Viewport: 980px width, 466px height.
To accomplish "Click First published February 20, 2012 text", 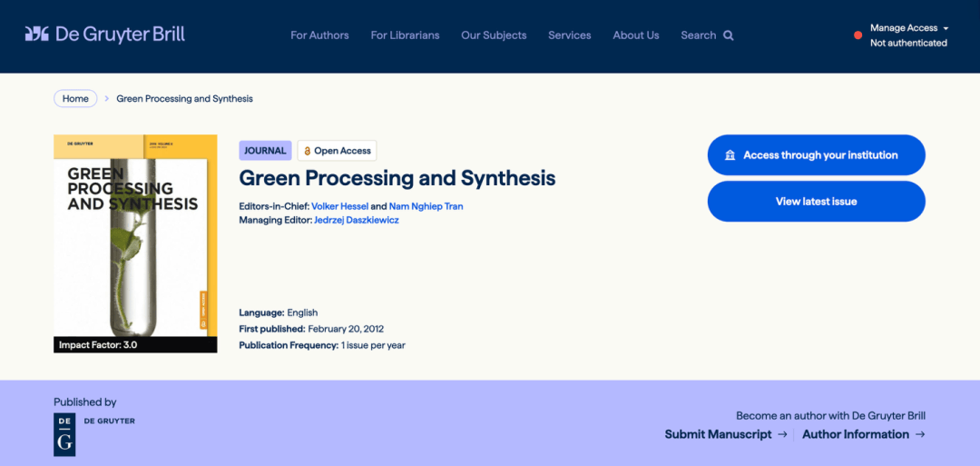I will tap(311, 329).
